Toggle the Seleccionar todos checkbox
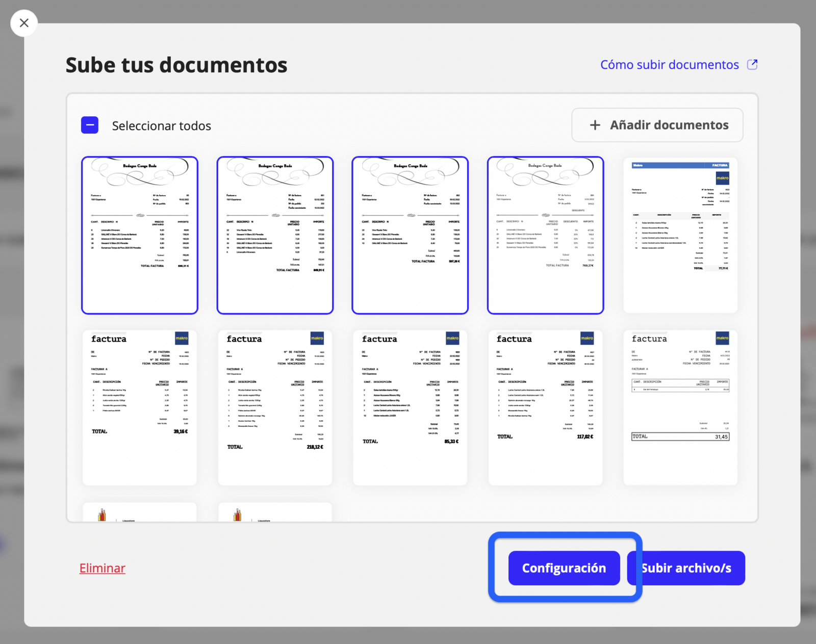Viewport: 816px width, 644px height. click(90, 125)
